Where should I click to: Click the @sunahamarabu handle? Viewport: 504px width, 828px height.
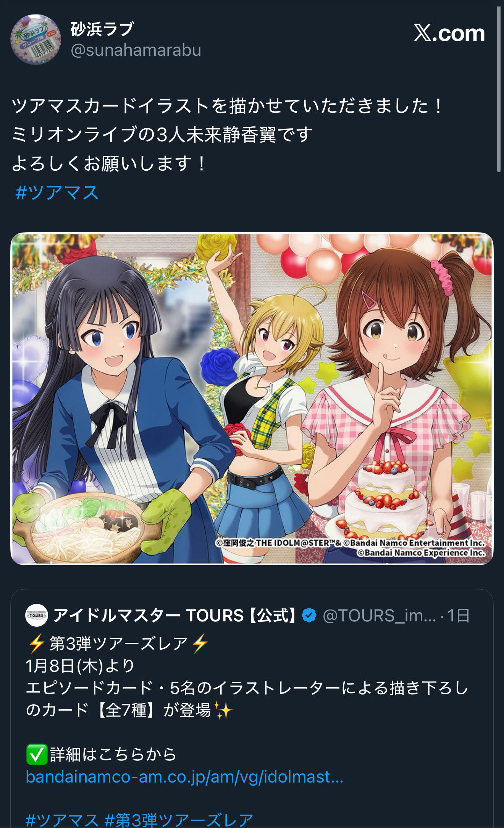click(x=136, y=50)
